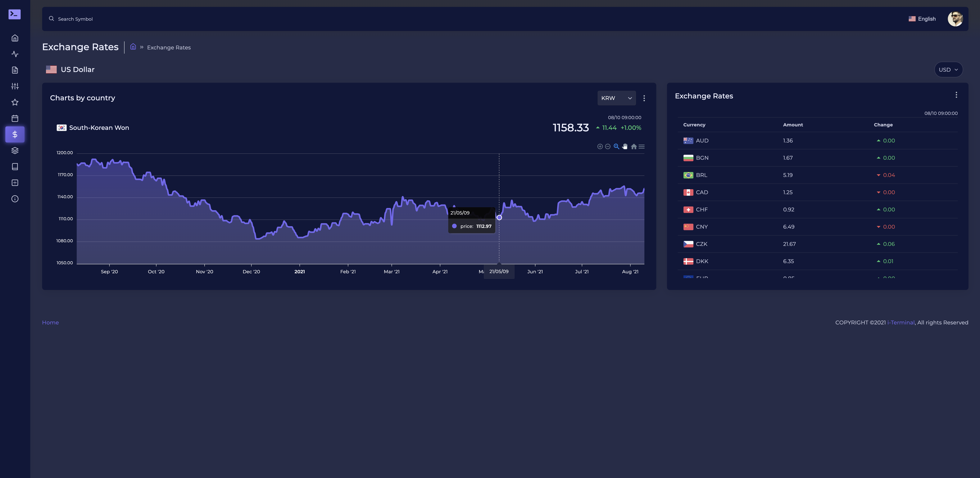Viewport: 980px width, 478px height.
Task: Click the Search Symbol input field
Action: pyautogui.click(x=75, y=19)
